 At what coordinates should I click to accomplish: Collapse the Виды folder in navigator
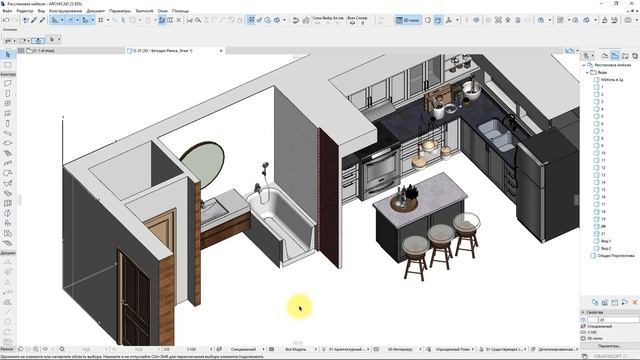587,72
